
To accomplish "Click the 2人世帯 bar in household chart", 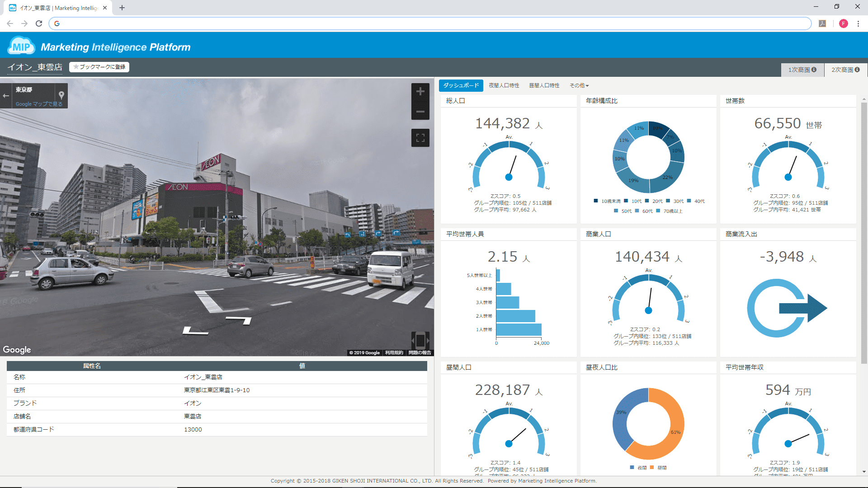I will click(x=515, y=316).
